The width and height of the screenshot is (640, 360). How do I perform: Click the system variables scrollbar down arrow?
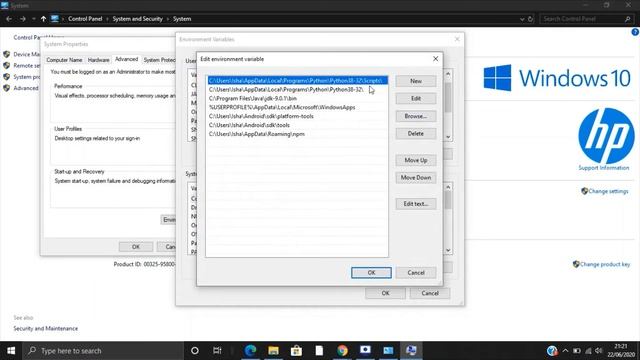(x=448, y=250)
